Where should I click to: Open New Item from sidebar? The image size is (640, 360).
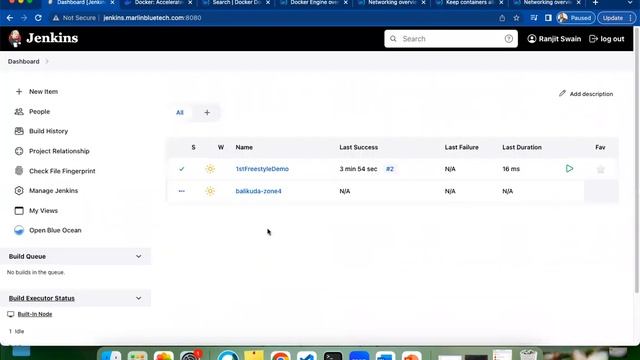(43, 91)
